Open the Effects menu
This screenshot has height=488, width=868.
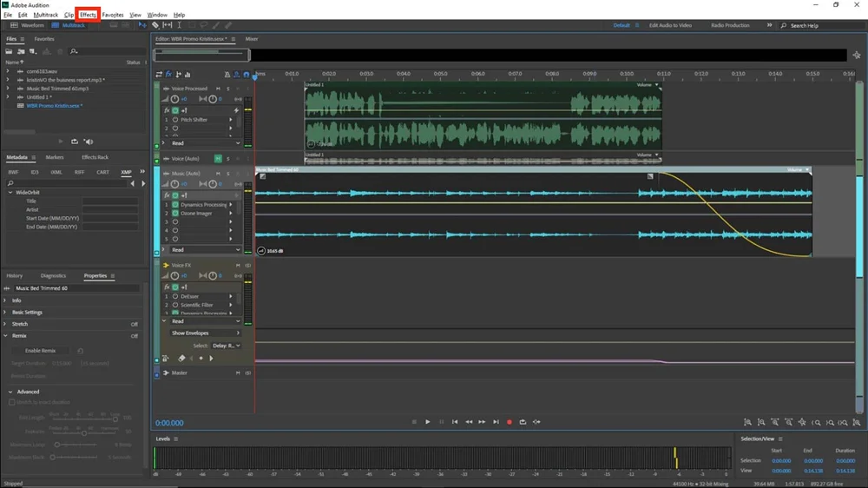(88, 15)
